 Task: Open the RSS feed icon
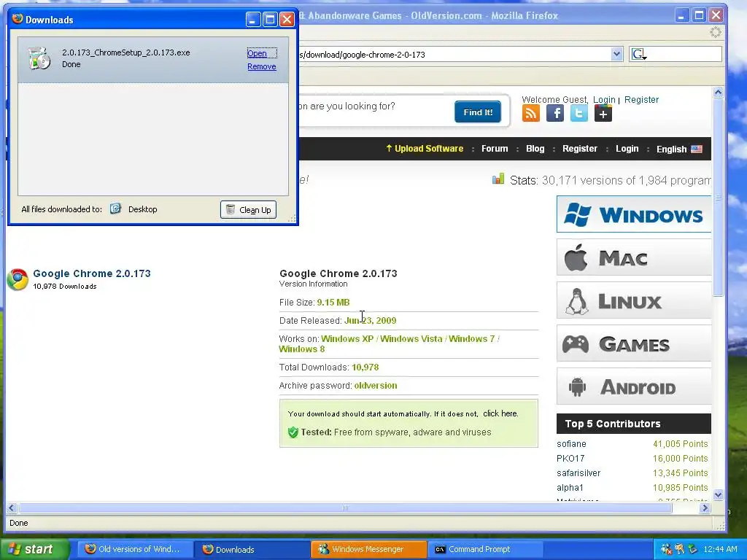531,113
